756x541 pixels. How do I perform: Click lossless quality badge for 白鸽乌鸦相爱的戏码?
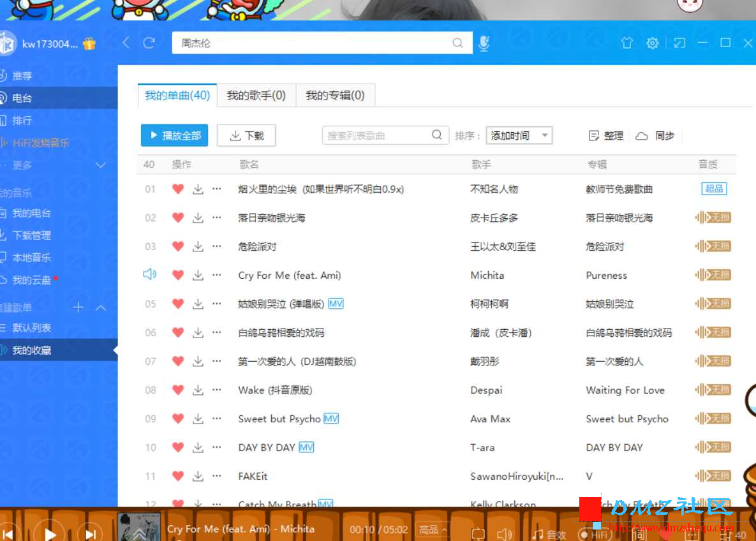(x=713, y=332)
